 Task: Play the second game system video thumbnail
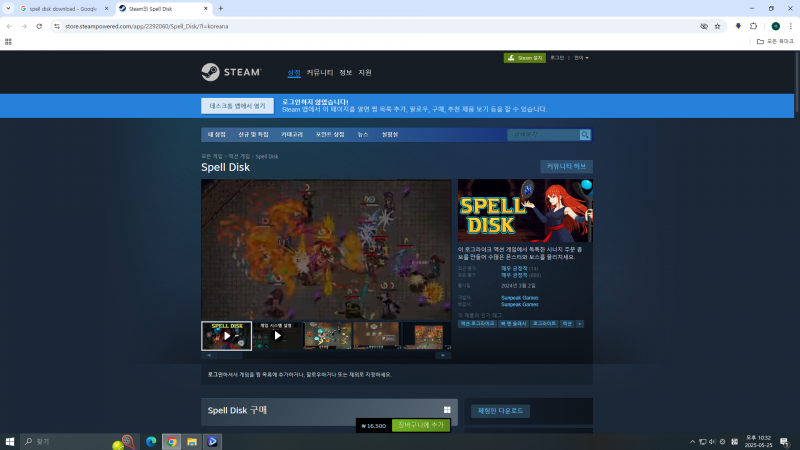tap(277, 336)
